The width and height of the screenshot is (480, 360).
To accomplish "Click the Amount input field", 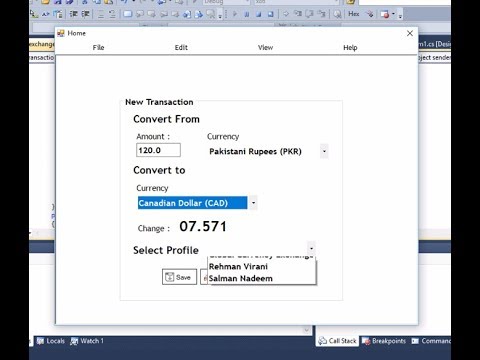I will (x=158, y=150).
